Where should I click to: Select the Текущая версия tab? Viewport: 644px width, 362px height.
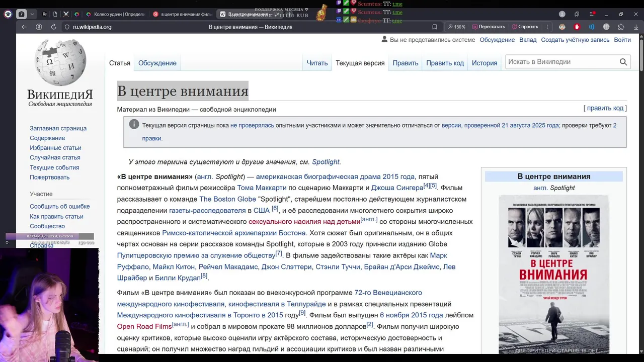(x=360, y=63)
